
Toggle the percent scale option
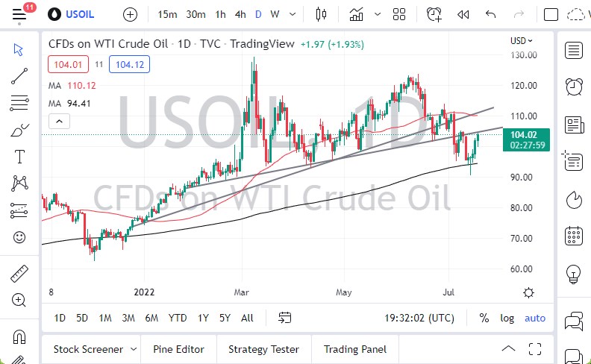click(x=484, y=318)
